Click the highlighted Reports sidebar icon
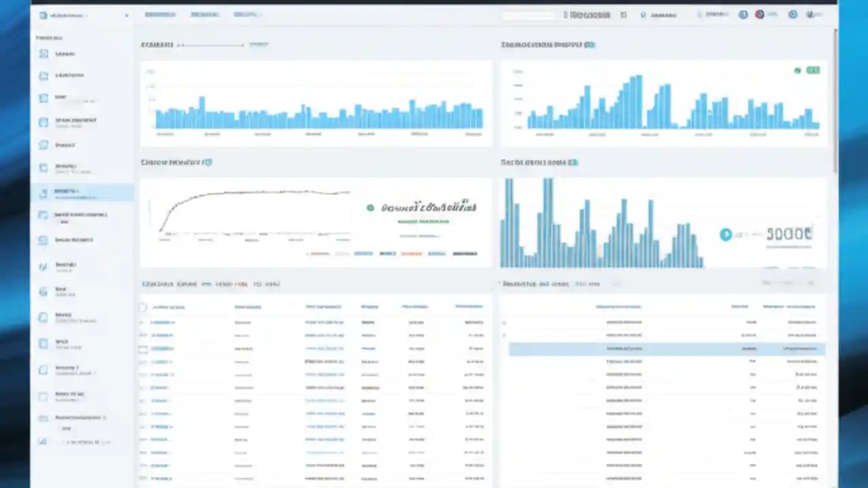 pyautogui.click(x=43, y=192)
